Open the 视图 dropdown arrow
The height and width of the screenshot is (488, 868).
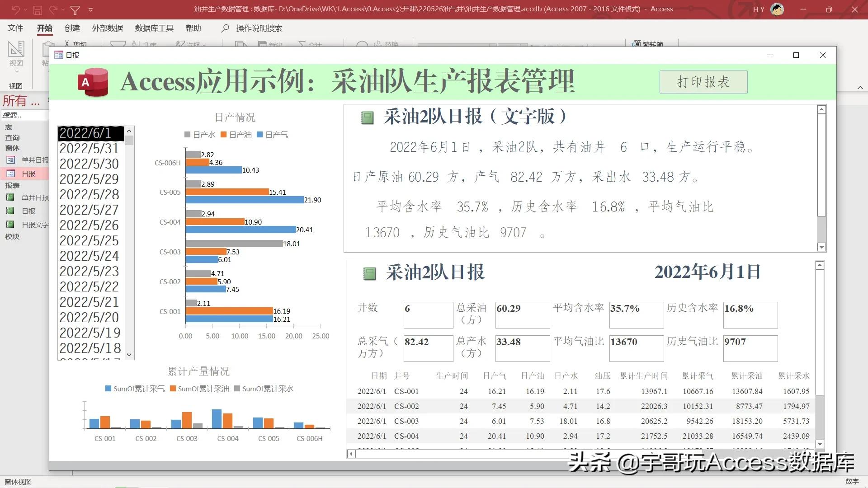point(16,70)
